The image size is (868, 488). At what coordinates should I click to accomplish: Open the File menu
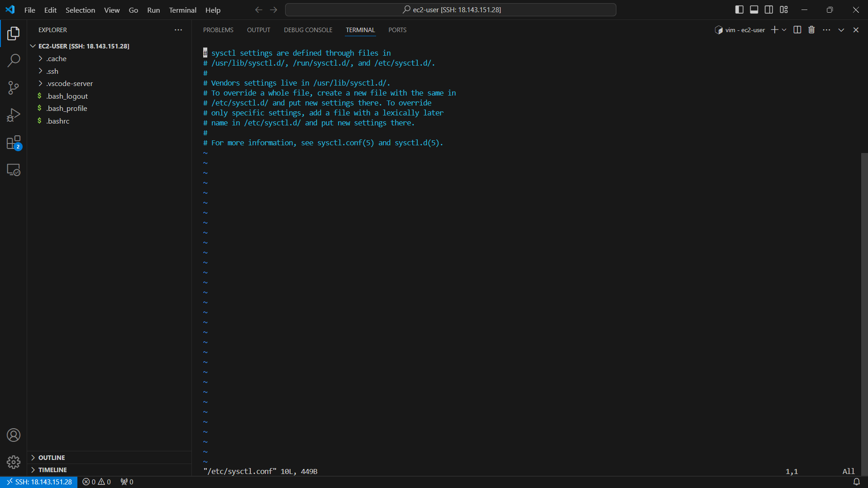(29, 10)
